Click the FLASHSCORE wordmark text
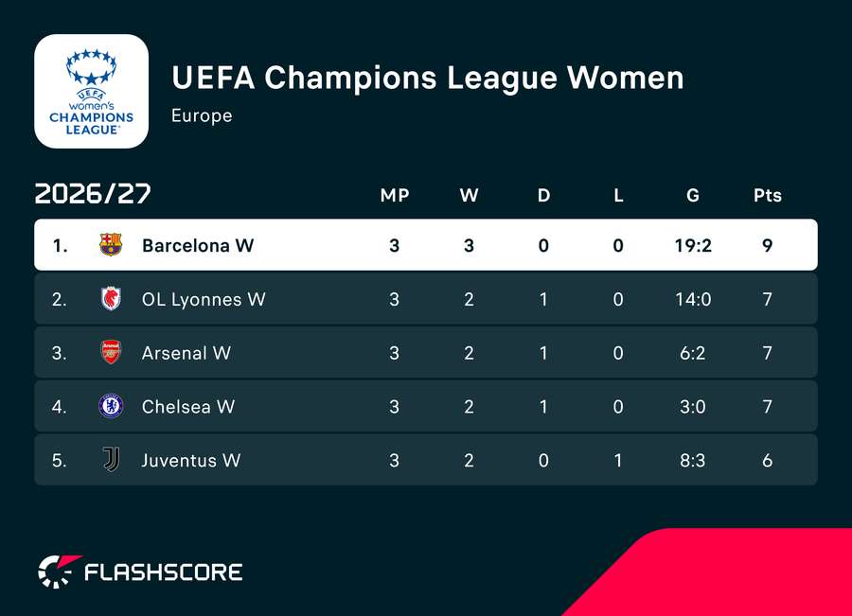The image size is (852, 616). click(164, 572)
